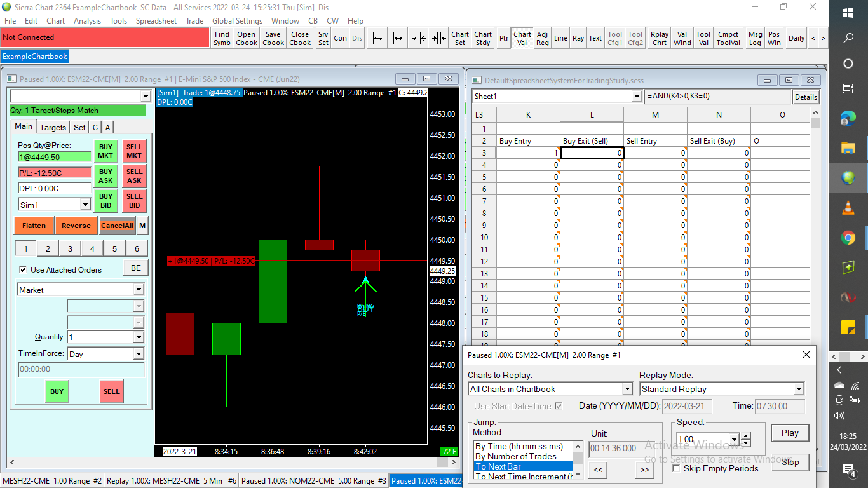Open a chartbook with Open Cbook
This screenshot has height=488, width=868.
point(247,38)
